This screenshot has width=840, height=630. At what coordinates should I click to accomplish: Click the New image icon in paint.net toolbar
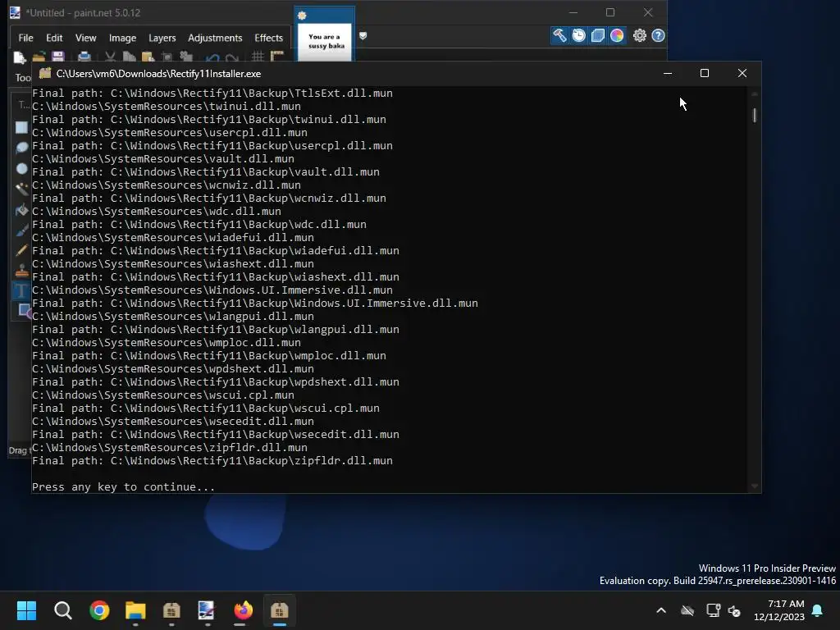20,57
